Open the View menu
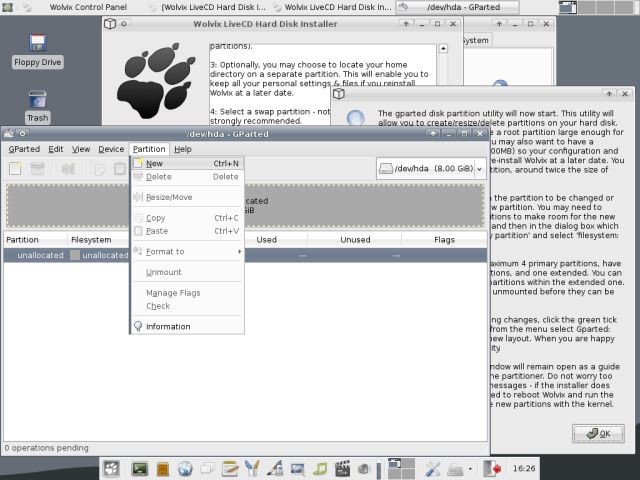 click(81, 149)
